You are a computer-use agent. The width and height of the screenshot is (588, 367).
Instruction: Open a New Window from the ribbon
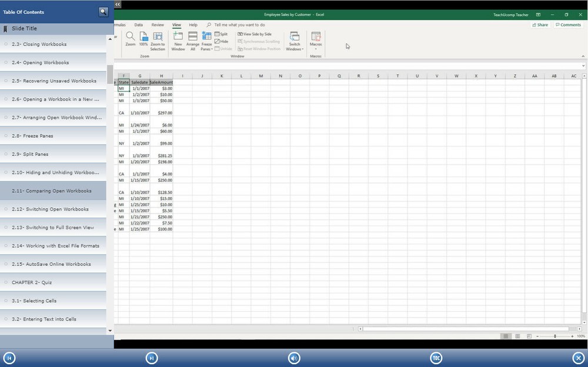click(178, 41)
